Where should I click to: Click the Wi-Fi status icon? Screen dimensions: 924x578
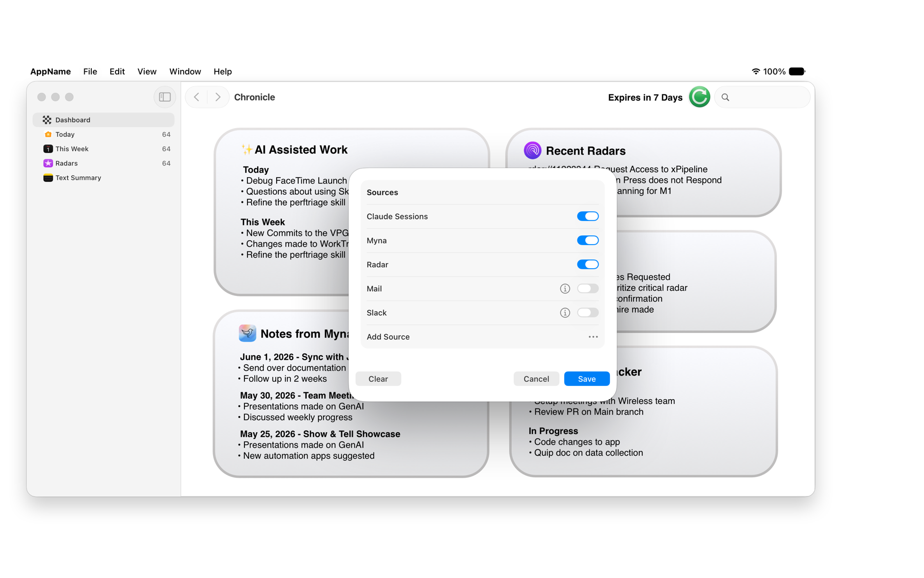[x=756, y=71]
